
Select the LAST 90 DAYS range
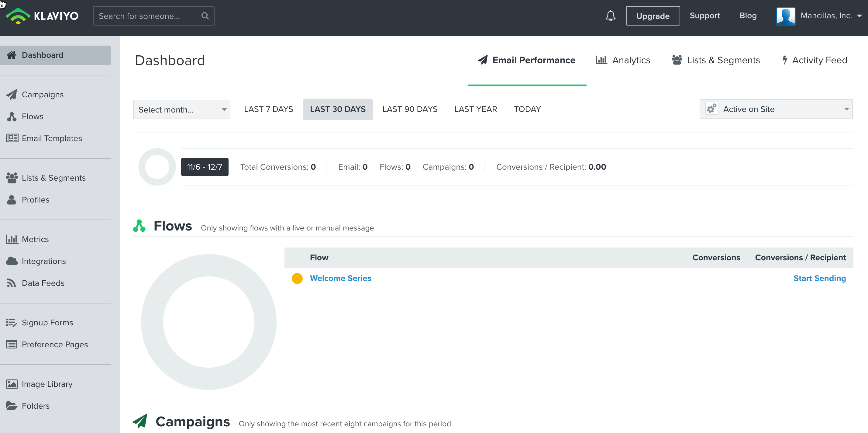pos(409,109)
